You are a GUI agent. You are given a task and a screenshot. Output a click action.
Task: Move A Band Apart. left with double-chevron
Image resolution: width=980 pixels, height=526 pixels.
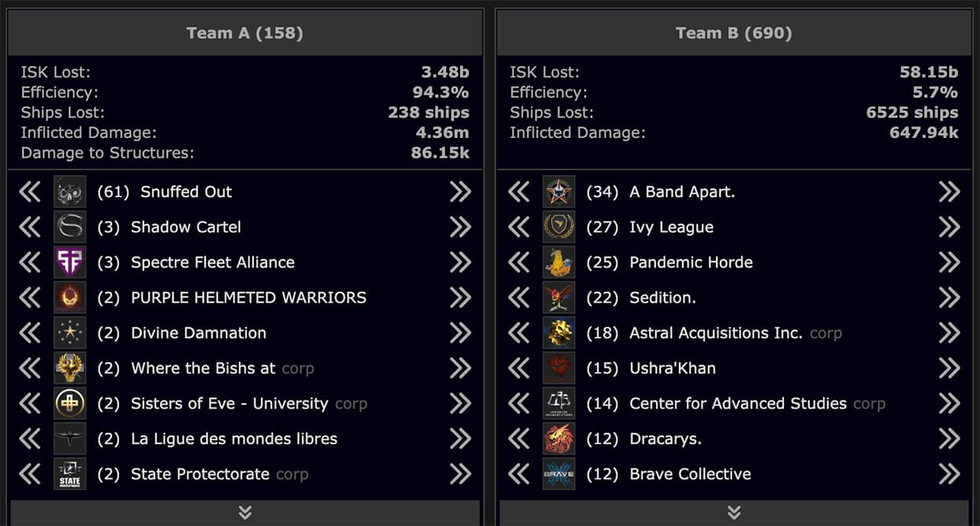[518, 192]
